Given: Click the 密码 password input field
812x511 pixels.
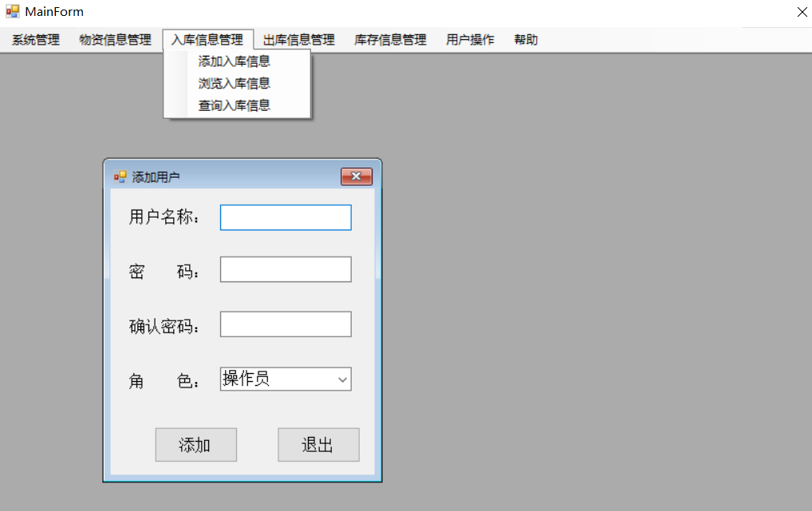Looking at the screenshot, I should 285,269.
